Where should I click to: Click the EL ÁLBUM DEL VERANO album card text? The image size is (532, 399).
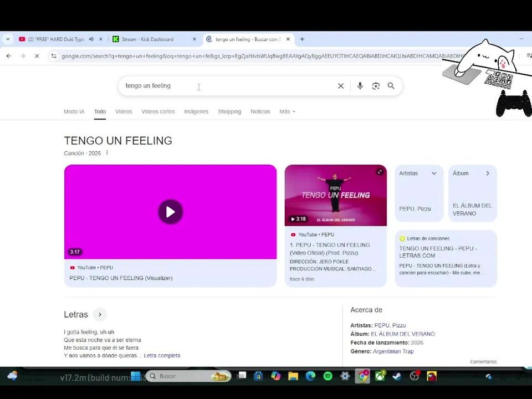pyautogui.click(x=472, y=209)
